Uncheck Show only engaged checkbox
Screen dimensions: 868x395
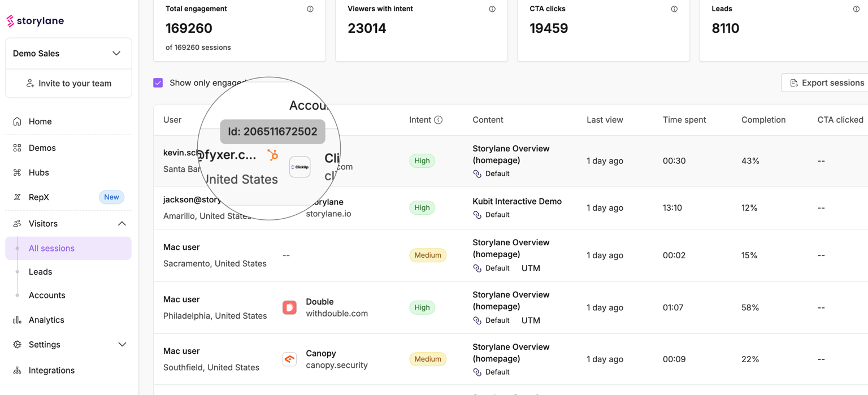pyautogui.click(x=158, y=83)
